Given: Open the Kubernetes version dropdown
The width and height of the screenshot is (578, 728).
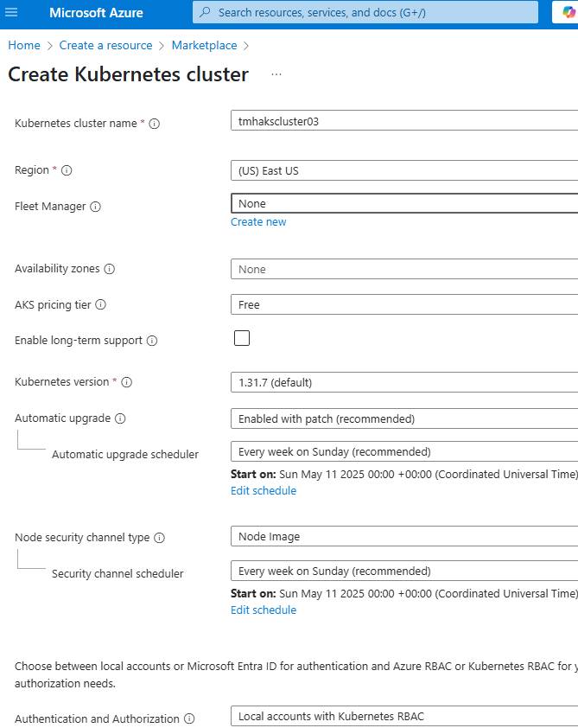Looking at the screenshot, I should tap(403, 381).
